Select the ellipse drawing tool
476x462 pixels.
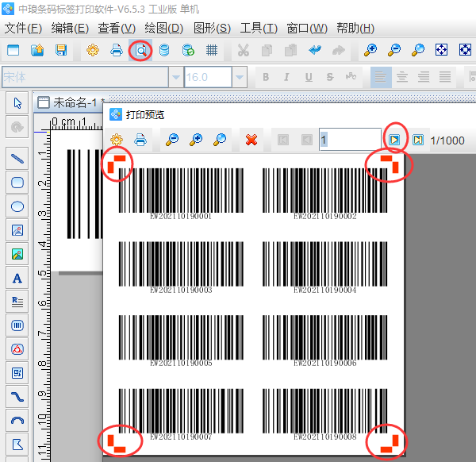click(x=17, y=206)
